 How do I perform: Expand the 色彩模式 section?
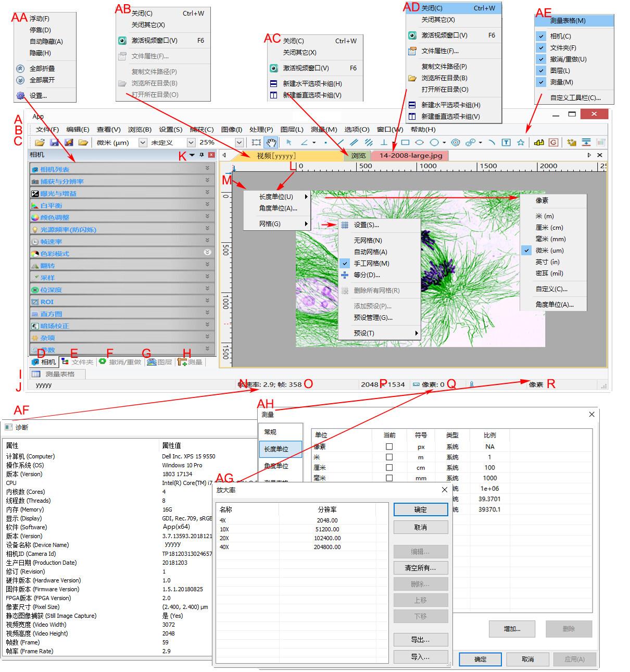(x=122, y=253)
